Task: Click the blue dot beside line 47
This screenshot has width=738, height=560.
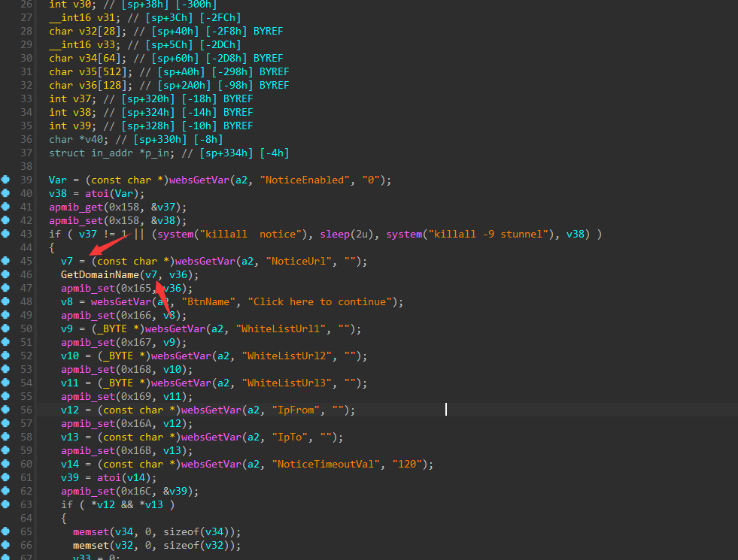Action: [x=5, y=288]
